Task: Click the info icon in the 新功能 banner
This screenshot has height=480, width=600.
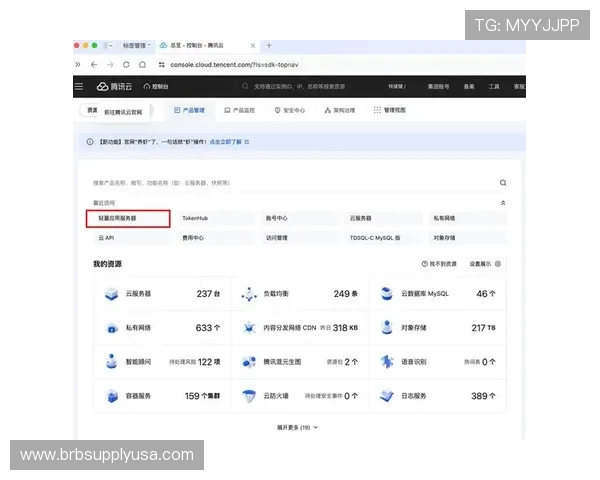Action: click(90, 142)
